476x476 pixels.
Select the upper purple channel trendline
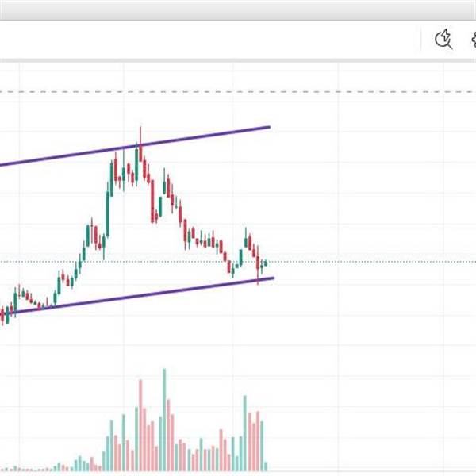click(135, 146)
